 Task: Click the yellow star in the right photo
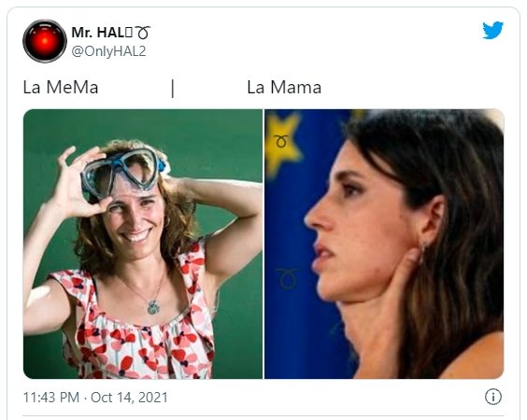281,145
